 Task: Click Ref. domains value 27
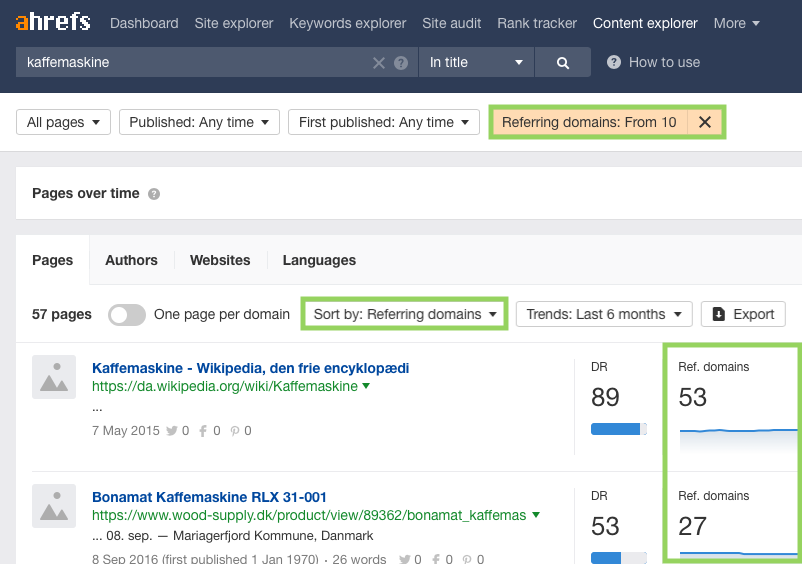(693, 526)
